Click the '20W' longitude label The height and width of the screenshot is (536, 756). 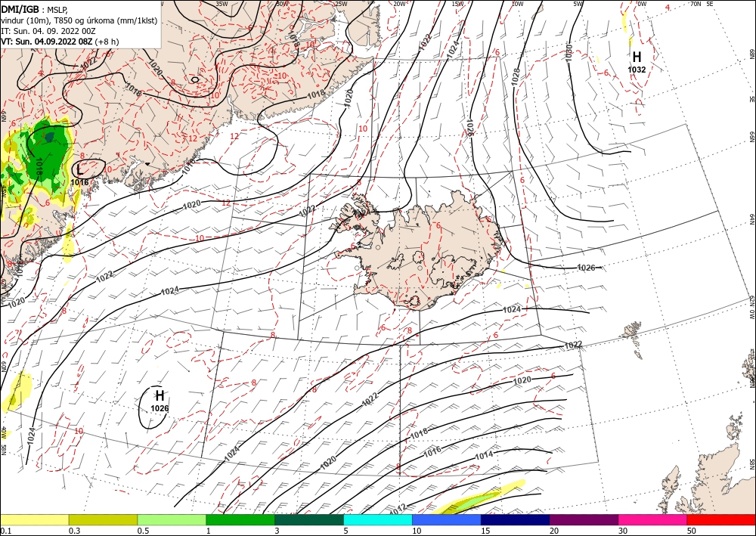(x=399, y=3)
